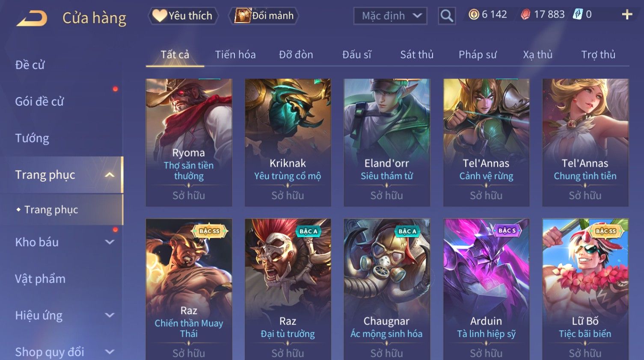Tap the blue voucher currency icon
This screenshot has width=644, height=360.
click(x=578, y=14)
